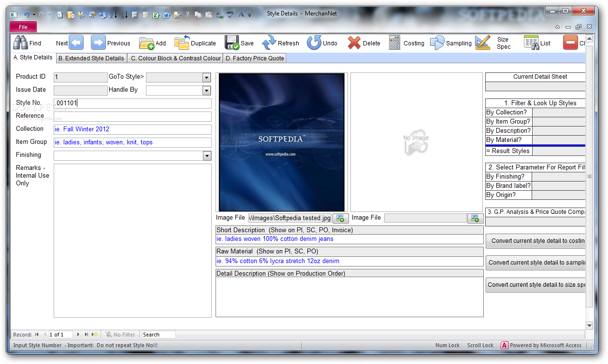Open the Handle By dropdown

pyautogui.click(x=206, y=90)
